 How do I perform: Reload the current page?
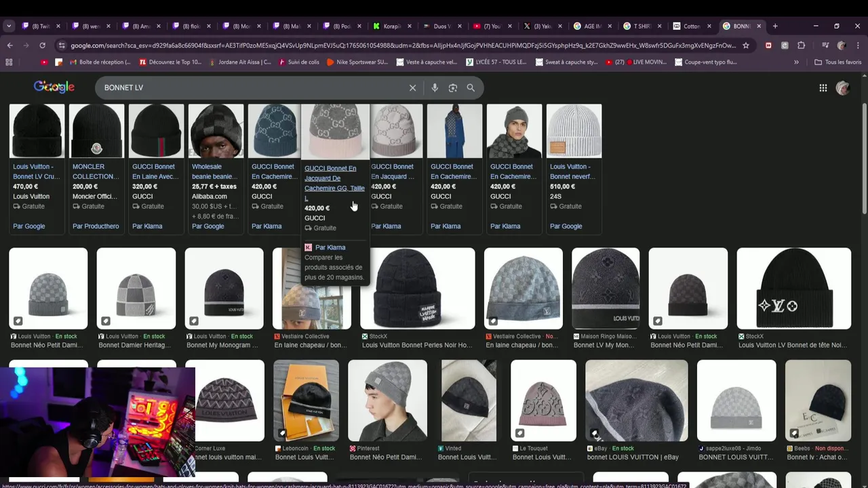(42, 45)
